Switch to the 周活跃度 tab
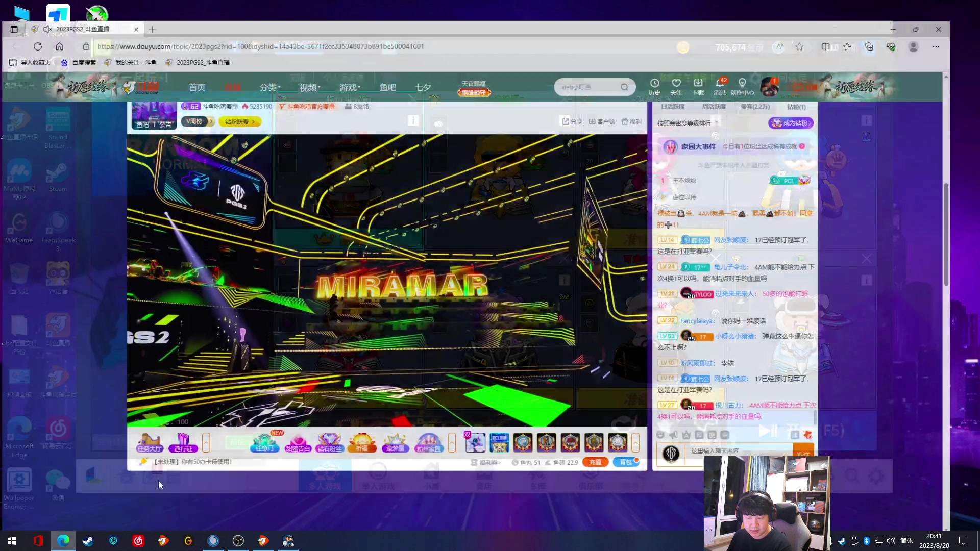The width and height of the screenshot is (980, 551). [x=714, y=107]
